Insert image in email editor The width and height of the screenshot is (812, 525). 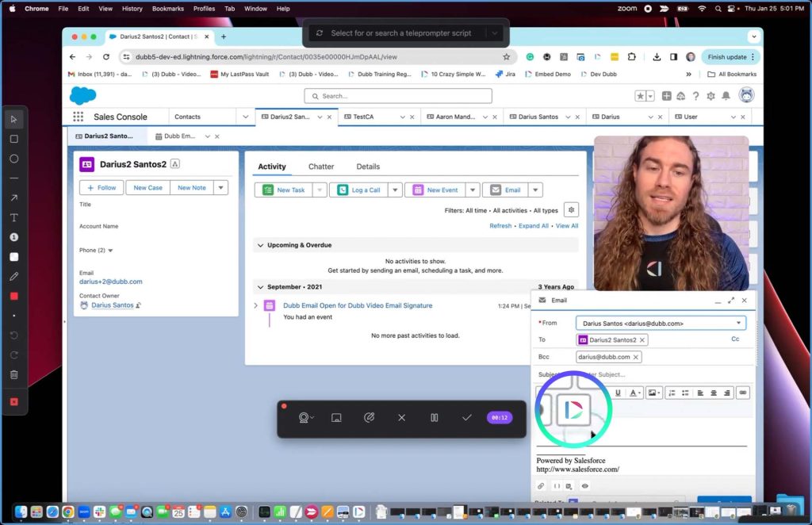tap(654, 393)
